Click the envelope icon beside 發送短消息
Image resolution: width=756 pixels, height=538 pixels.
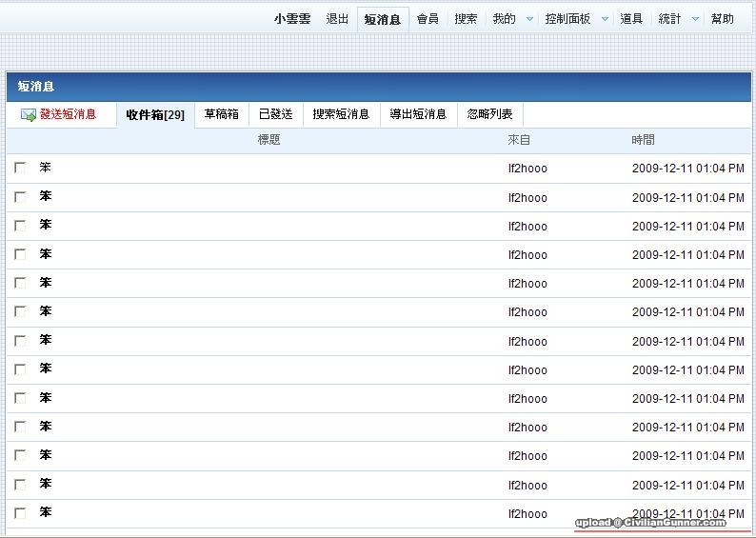[x=29, y=115]
